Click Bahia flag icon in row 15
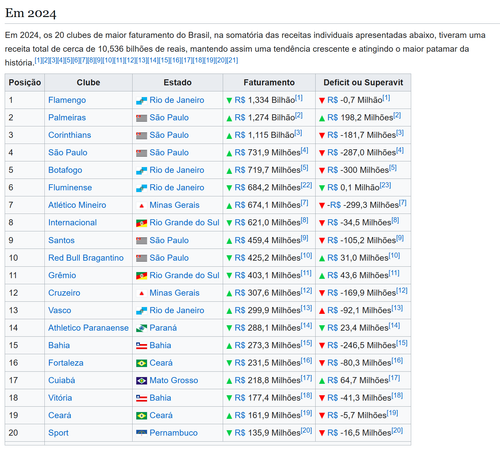500x453 pixels. click(141, 346)
